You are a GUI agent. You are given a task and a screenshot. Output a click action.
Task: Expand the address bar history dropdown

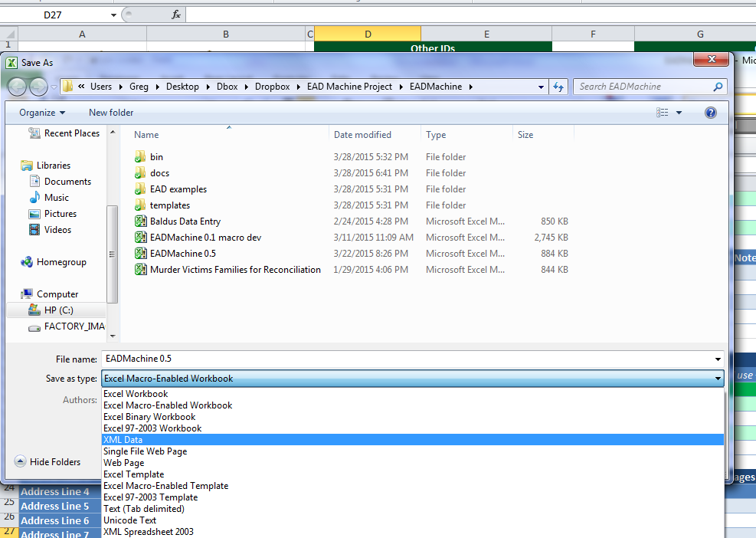pos(541,87)
